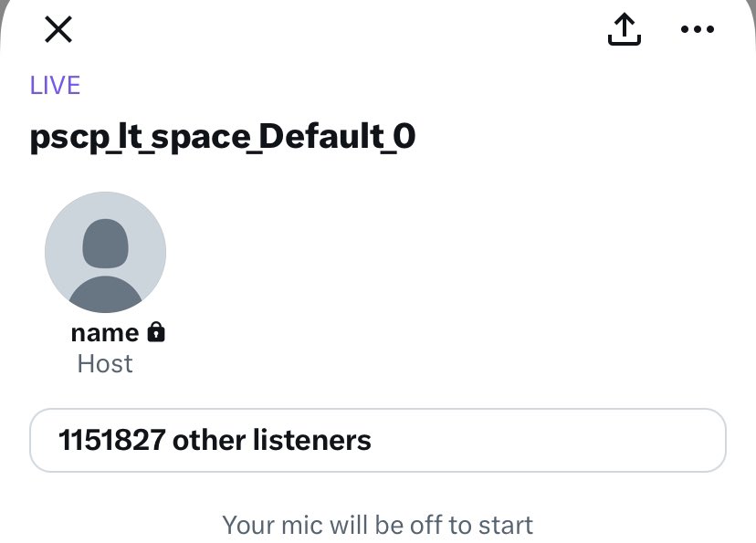Show the overflow menu with the ellipsis

point(698,30)
